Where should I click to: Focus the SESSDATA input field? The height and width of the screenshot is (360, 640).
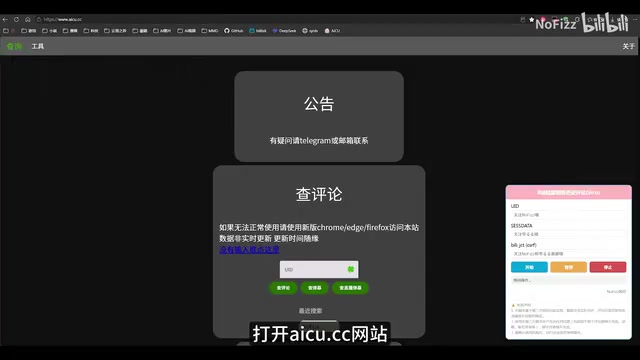click(x=568, y=234)
